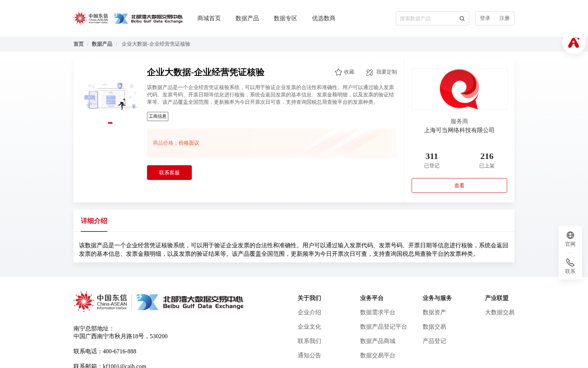Select the 详细介绍 tab
This screenshot has width=588, height=368.
94,221
